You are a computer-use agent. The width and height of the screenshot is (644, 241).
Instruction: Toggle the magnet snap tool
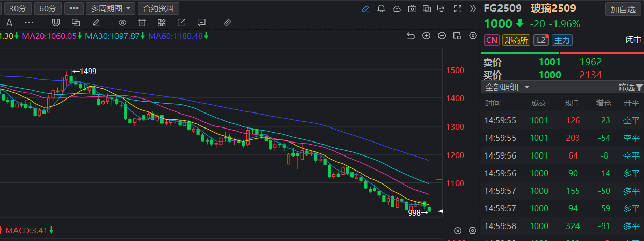click(56, 23)
